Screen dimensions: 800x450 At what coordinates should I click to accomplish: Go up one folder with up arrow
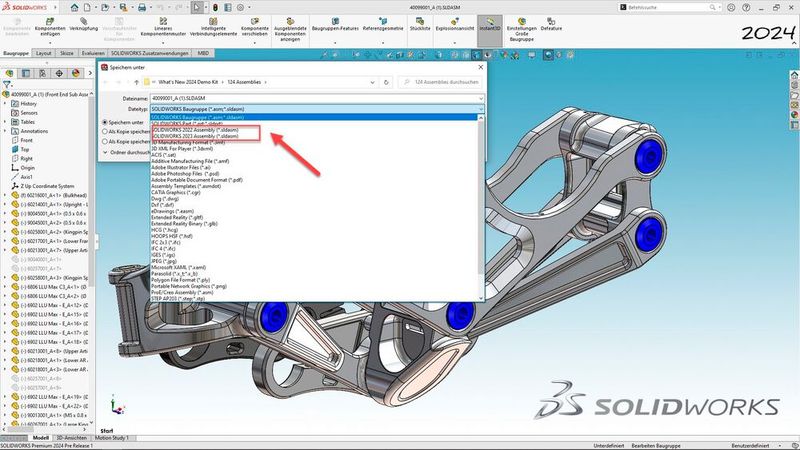tap(136, 82)
